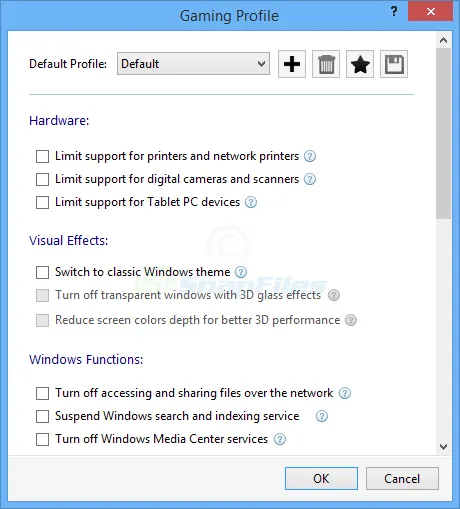460x509 pixels.
Task: Show help for classic Windows theme option
Action: (x=241, y=272)
